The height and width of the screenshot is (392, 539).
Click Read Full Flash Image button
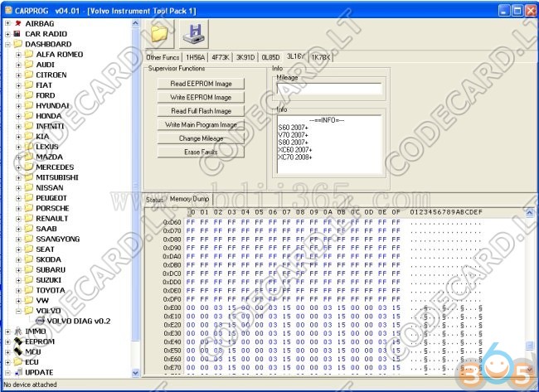(x=202, y=111)
